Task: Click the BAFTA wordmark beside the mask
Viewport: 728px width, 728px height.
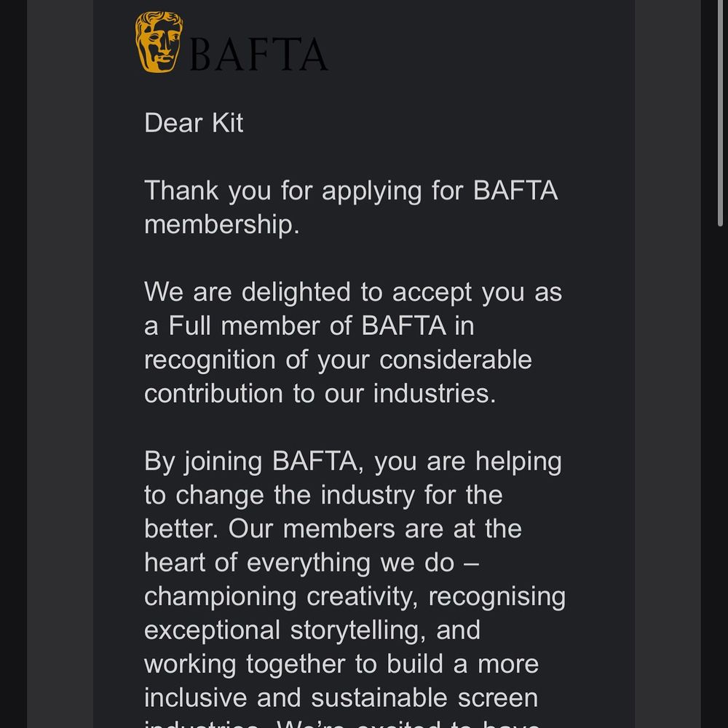Action: tap(258, 55)
